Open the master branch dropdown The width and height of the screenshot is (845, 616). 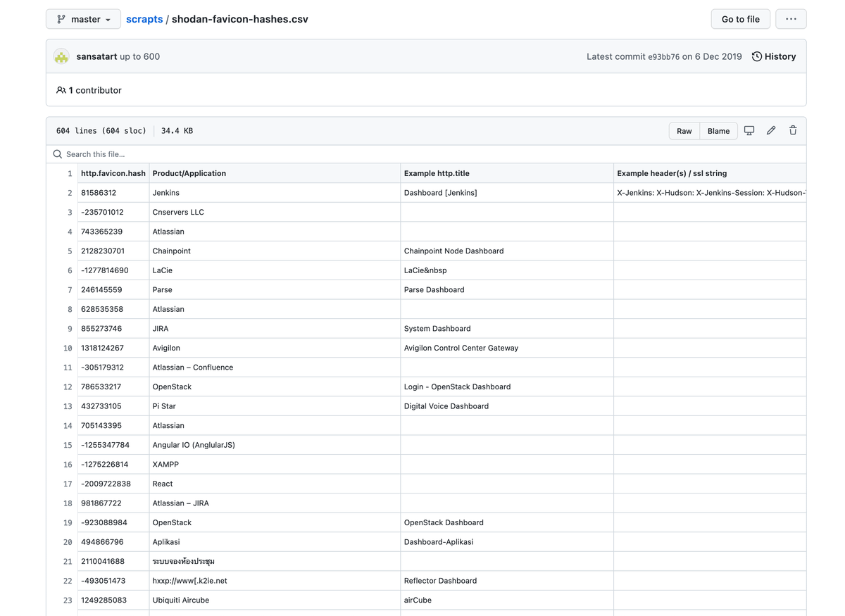click(83, 19)
